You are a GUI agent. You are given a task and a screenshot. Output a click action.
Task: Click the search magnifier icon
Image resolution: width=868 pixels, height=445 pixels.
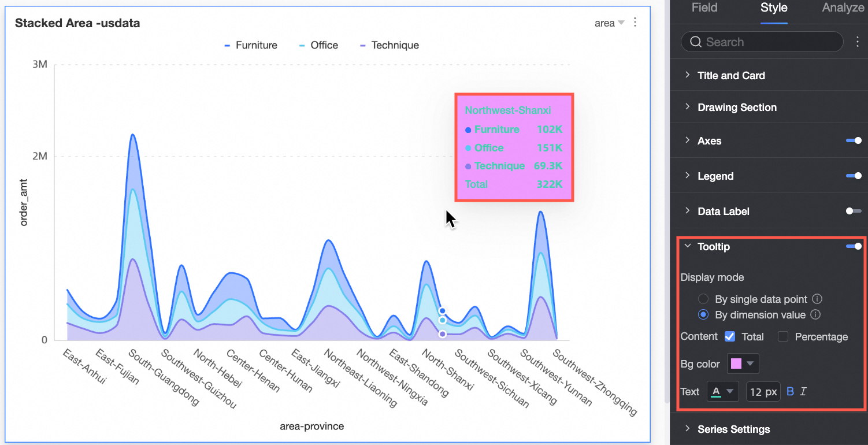coord(695,42)
